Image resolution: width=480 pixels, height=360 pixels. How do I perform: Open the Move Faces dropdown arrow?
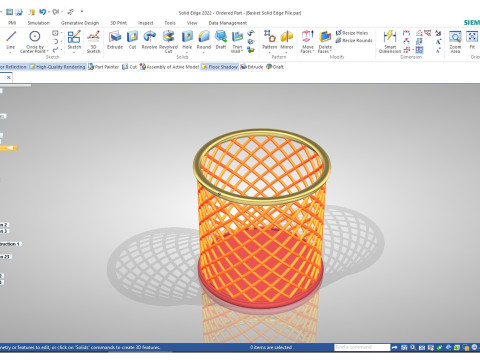313,51
